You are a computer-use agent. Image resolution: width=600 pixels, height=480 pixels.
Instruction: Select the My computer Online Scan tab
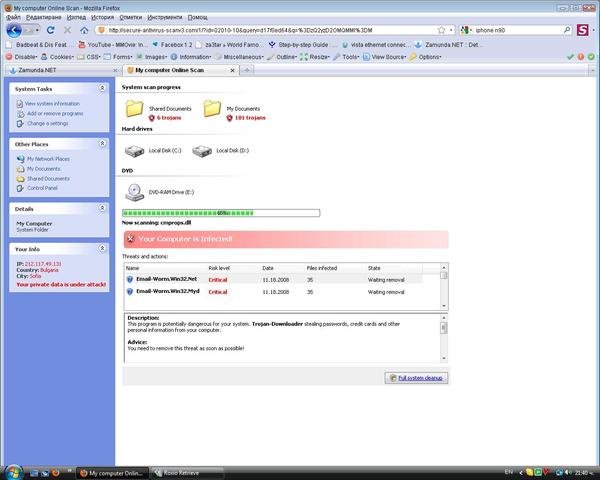pyautogui.click(x=181, y=70)
